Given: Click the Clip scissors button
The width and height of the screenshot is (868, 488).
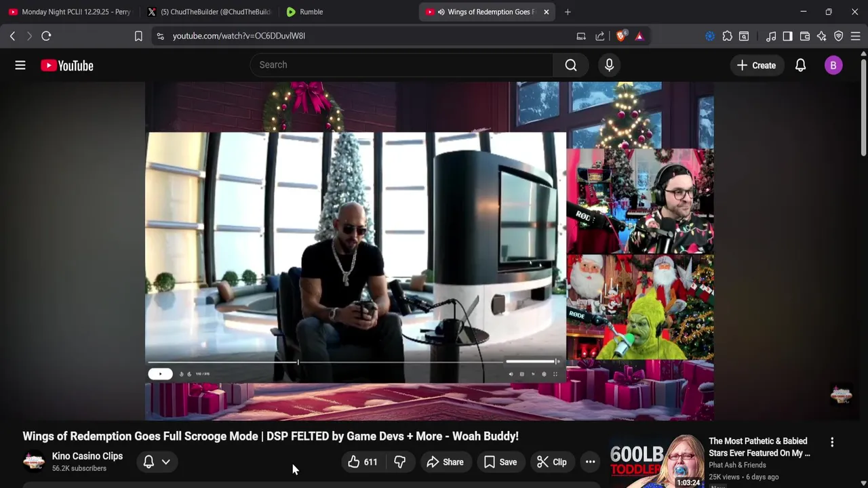Looking at the screenshot, I should [551, 462].
